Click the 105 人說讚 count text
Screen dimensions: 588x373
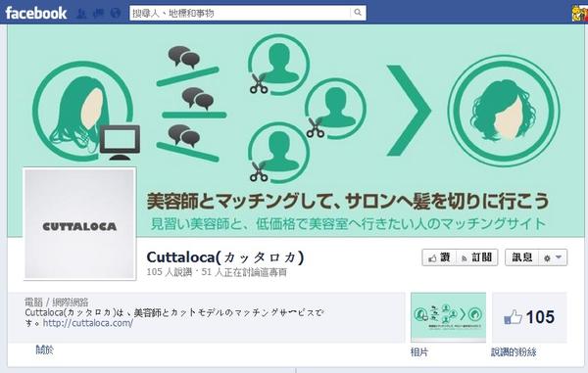(x=170, y=272)
